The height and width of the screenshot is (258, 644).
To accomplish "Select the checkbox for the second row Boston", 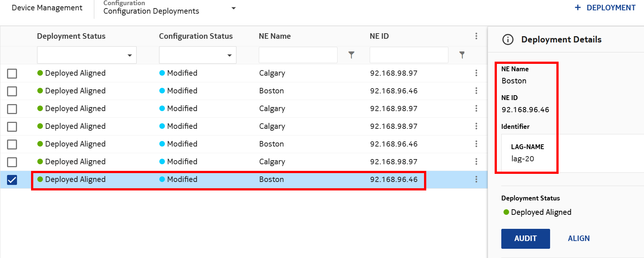I will [12, 91].
